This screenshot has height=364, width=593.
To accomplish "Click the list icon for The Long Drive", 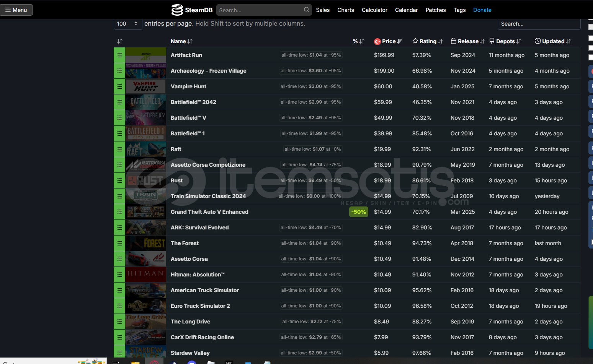I will (119, 322).
